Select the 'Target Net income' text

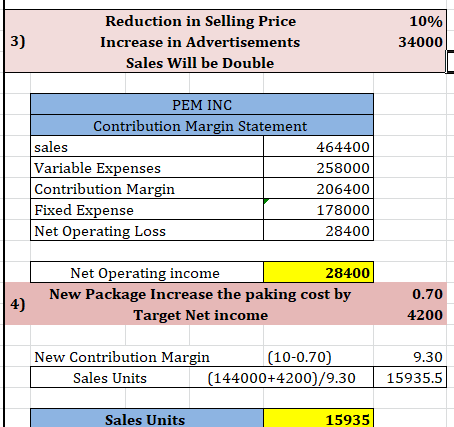[x=201, y=315]
